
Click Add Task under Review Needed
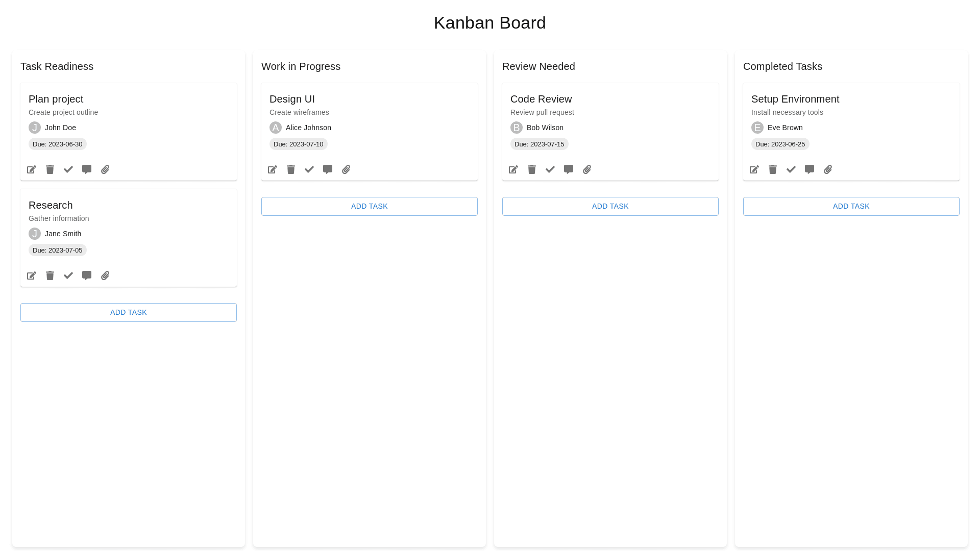[610, 206]
